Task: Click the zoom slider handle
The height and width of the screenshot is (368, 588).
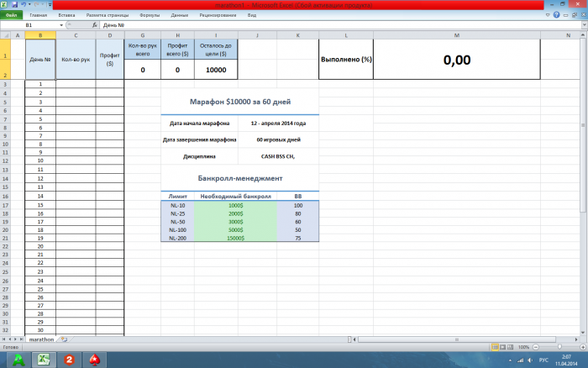Action: [559, 347]
